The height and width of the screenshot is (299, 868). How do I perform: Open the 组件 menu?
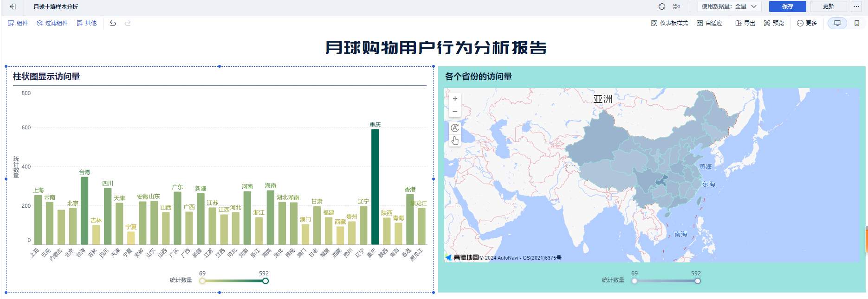(x=18, y=23)
